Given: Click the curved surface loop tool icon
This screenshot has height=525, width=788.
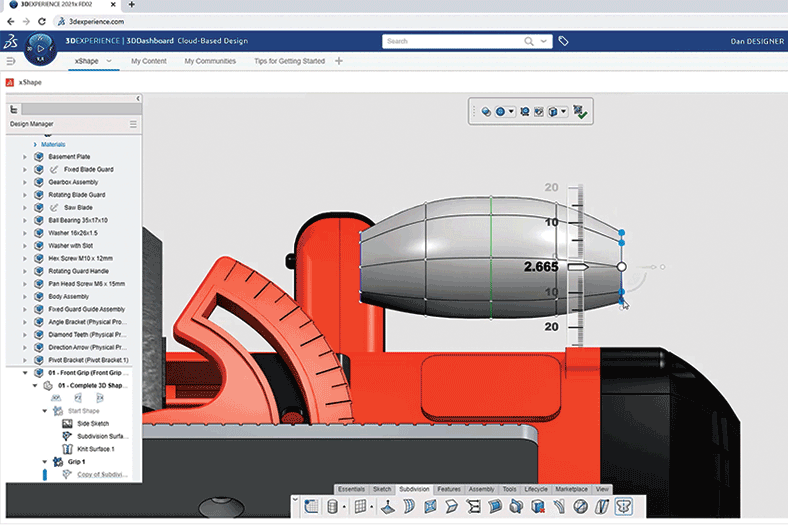Looking at the screenshot, I should pyautogui.click(x=409, y=506).
